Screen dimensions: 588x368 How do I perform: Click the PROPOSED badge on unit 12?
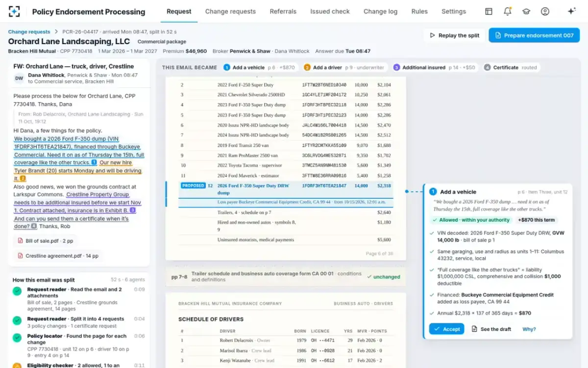[193, 186]
